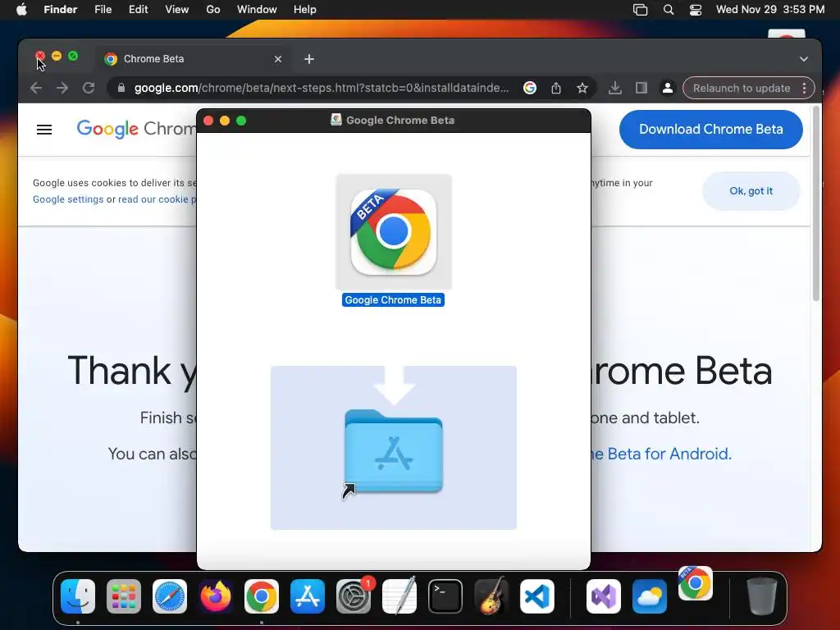Open Google settings link
The width and height of the screenshot is (840, 630).
pyautogui.click(x=68, y=199)
